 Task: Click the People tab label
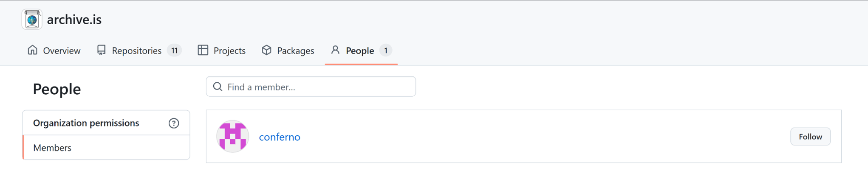[359, 50]
